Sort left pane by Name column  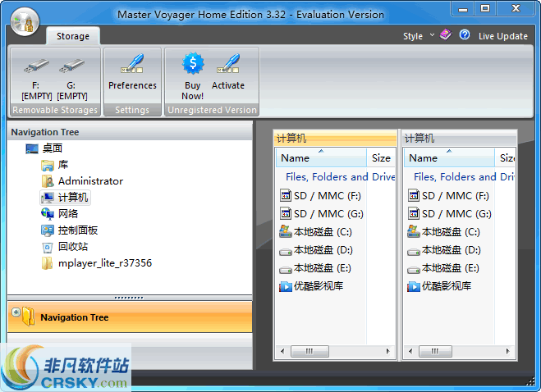coord(321,158)
